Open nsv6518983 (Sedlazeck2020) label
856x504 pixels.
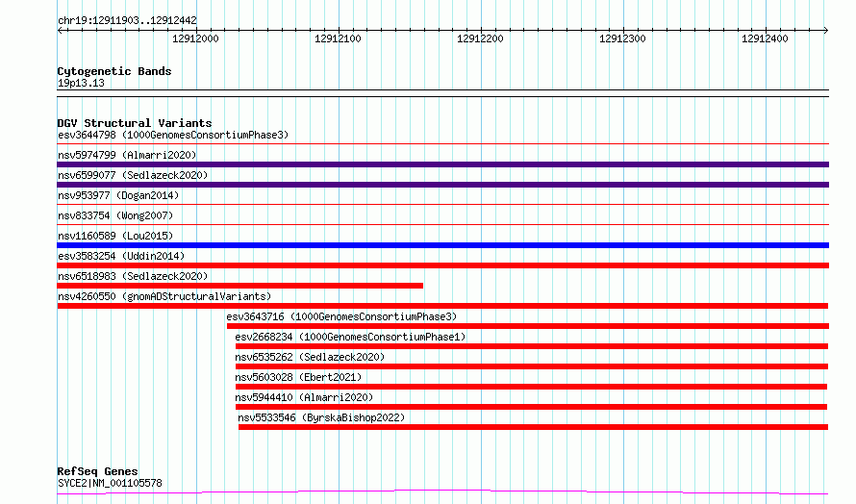[133, 276]
